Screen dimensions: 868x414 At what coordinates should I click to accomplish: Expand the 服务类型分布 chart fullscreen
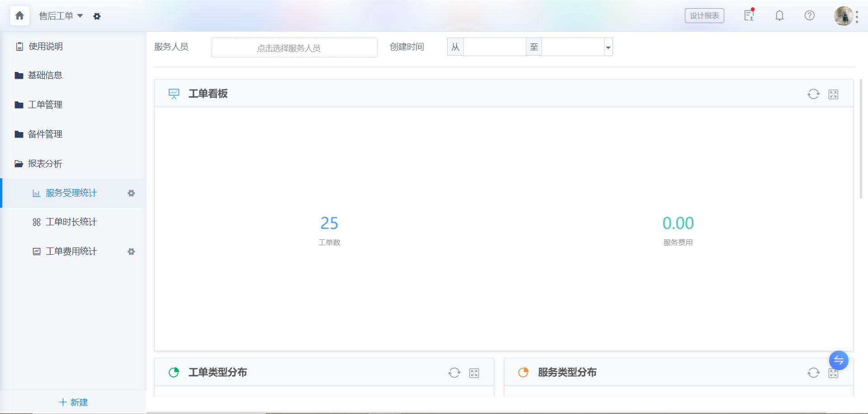click(x=833, y=373)
